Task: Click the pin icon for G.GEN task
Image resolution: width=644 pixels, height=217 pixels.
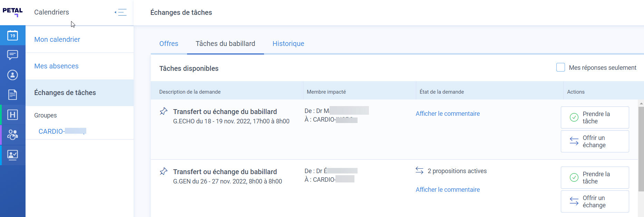Action: point(164,172)
